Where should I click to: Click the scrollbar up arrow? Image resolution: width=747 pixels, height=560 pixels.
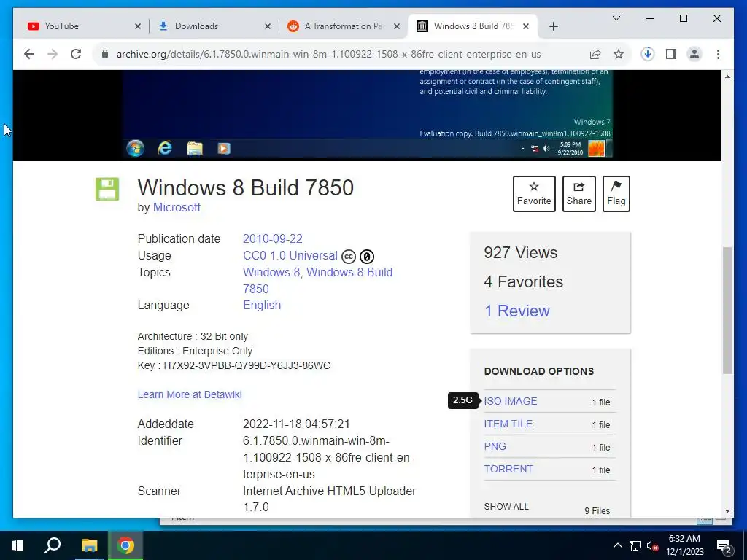click(727, 76)
